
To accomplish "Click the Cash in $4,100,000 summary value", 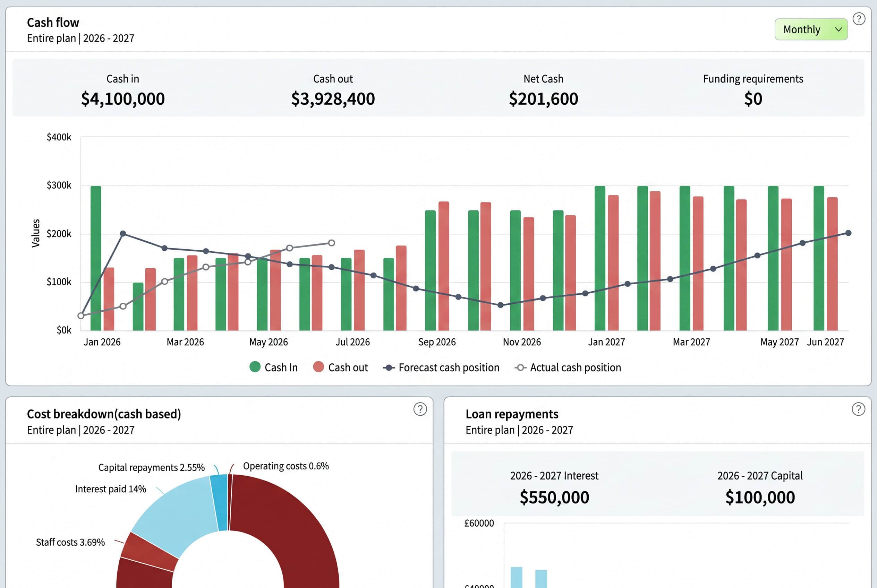I will [123, 98].
